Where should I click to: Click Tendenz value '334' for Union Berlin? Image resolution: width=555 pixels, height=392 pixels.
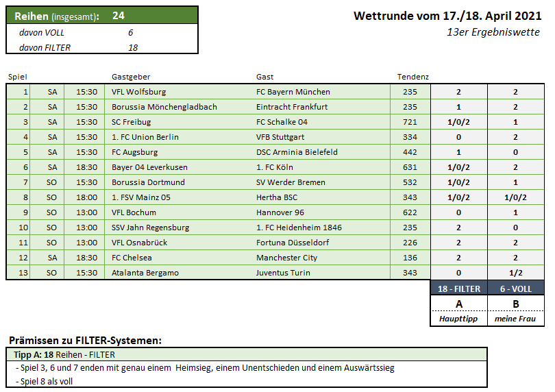(x=410, y=137)
